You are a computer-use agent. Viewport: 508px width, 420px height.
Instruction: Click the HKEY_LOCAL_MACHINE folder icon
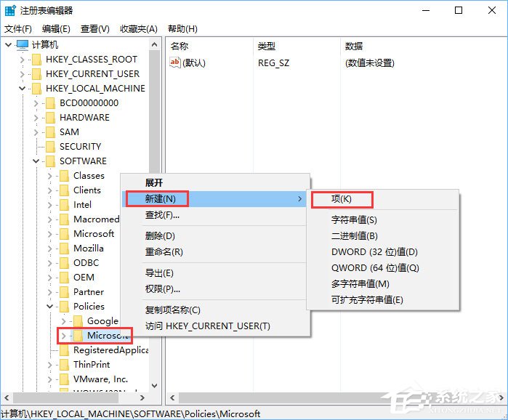coord(36,89)
